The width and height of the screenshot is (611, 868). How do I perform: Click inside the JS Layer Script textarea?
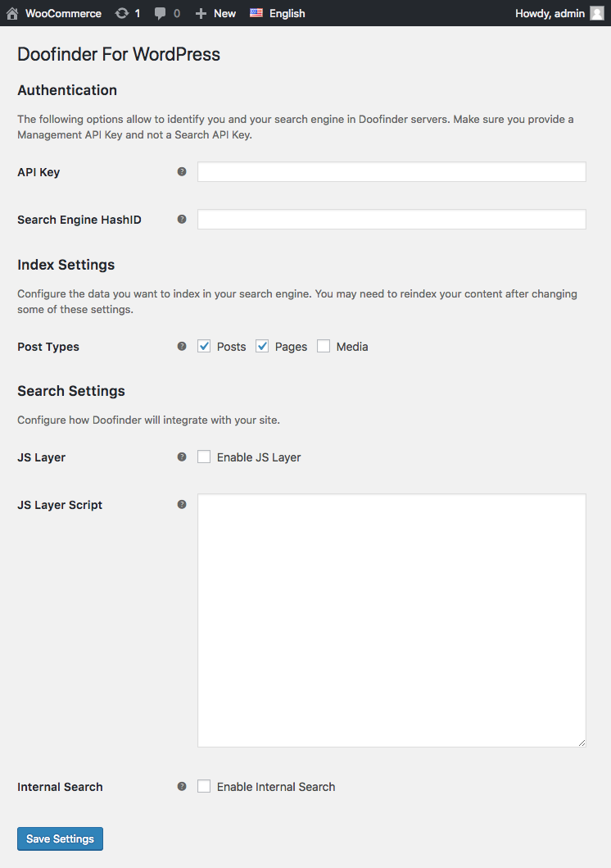click(391, 620)
